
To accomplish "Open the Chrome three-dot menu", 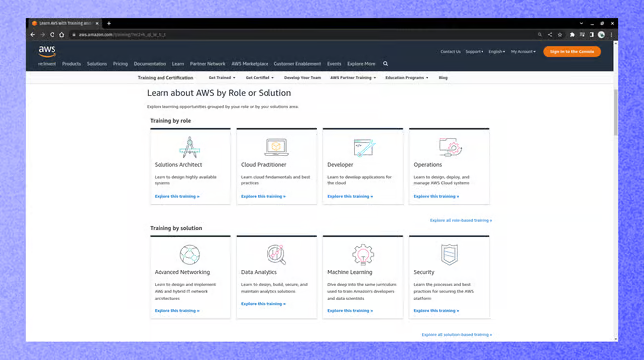I will [611, 35].
